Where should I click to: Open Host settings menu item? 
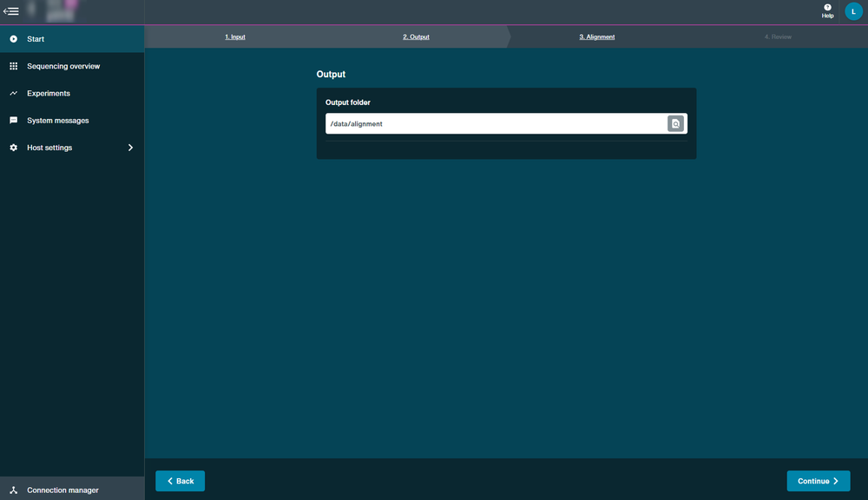point(72,148)
